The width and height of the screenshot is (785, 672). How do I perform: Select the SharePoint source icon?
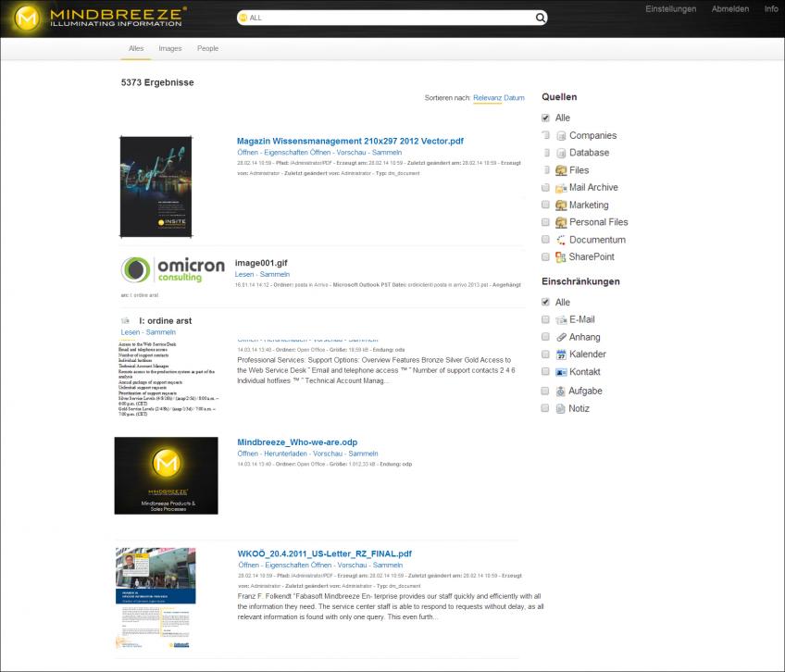coord(561,256)
